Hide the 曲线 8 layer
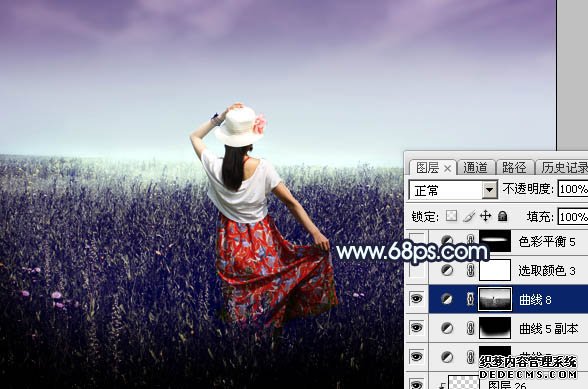The image size is (588, 389). [417, 299]
